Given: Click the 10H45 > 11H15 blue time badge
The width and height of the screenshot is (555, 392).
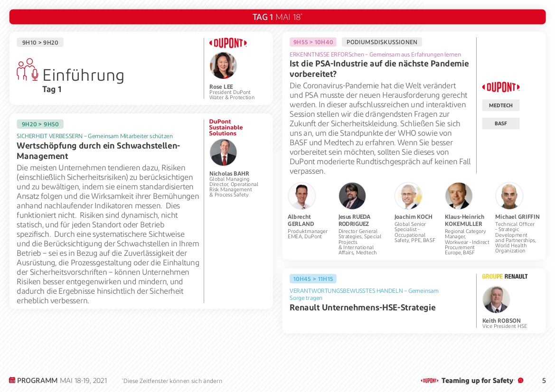Looking at the screenshot, I should pyautogui.click(x=313, y=279).
